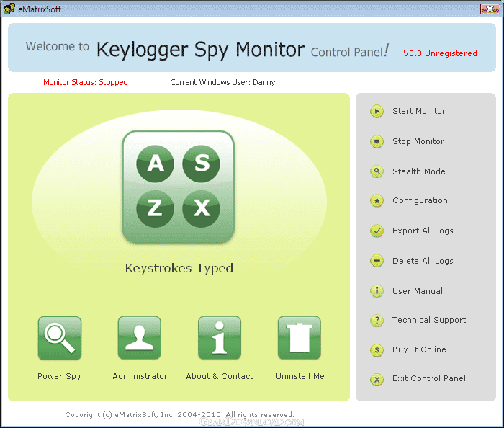Click the Current Windows User: Danny text

222,82
